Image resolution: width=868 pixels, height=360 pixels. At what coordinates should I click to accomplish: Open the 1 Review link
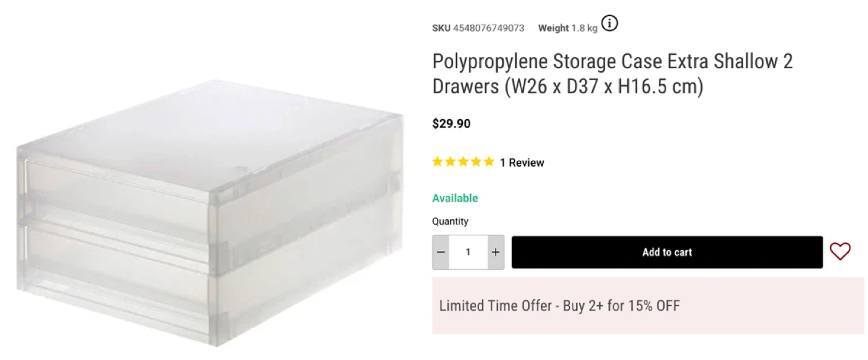tap(522, 163)
